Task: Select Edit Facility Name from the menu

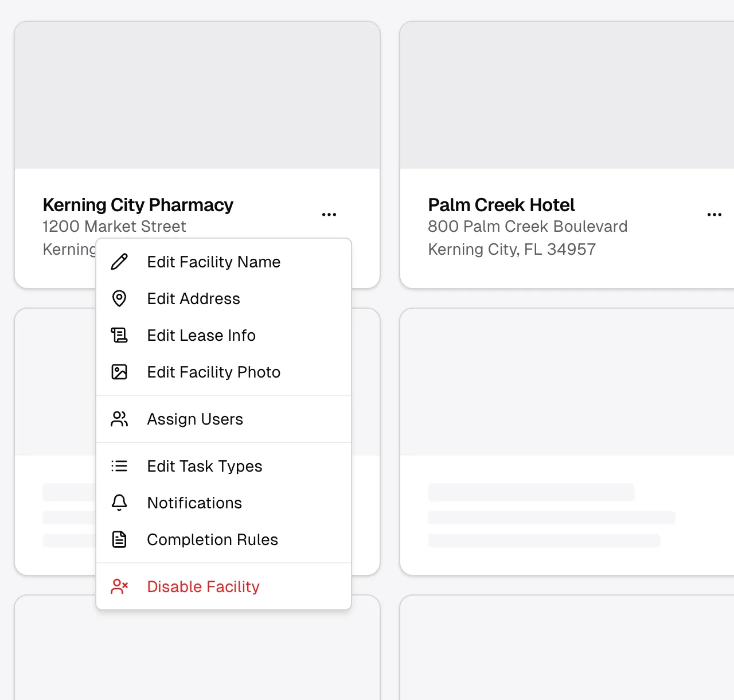Action: [x=224, y=262]
